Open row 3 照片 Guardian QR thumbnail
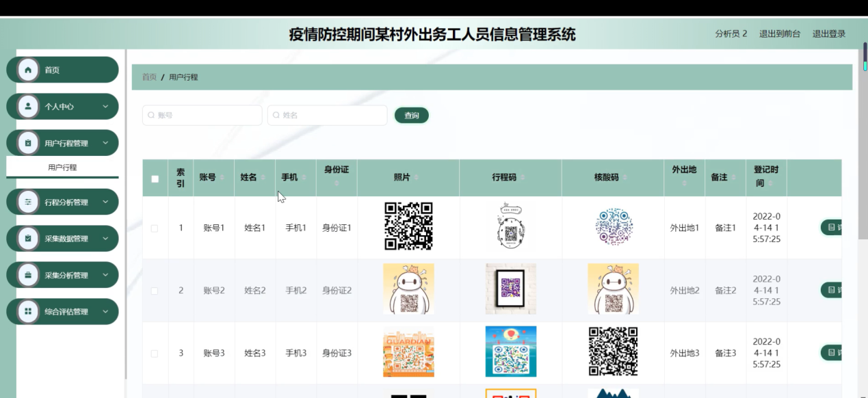This screenshot has width=868, height=398. (408, 351)
